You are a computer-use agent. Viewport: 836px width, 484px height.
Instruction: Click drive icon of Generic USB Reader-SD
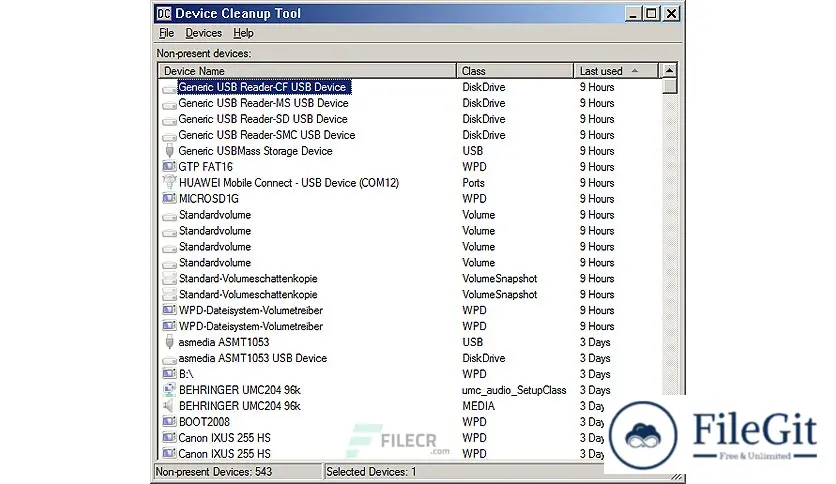coord(169,120)
